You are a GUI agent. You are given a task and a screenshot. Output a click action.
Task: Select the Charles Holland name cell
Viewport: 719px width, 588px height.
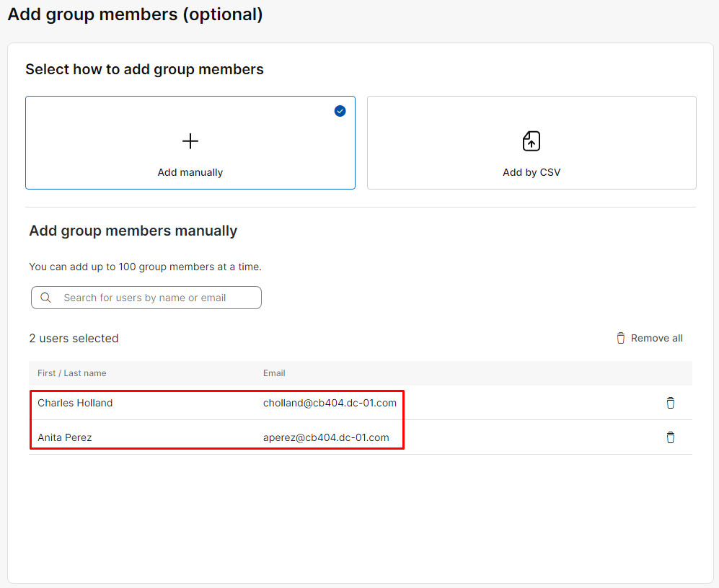[75, 403]
